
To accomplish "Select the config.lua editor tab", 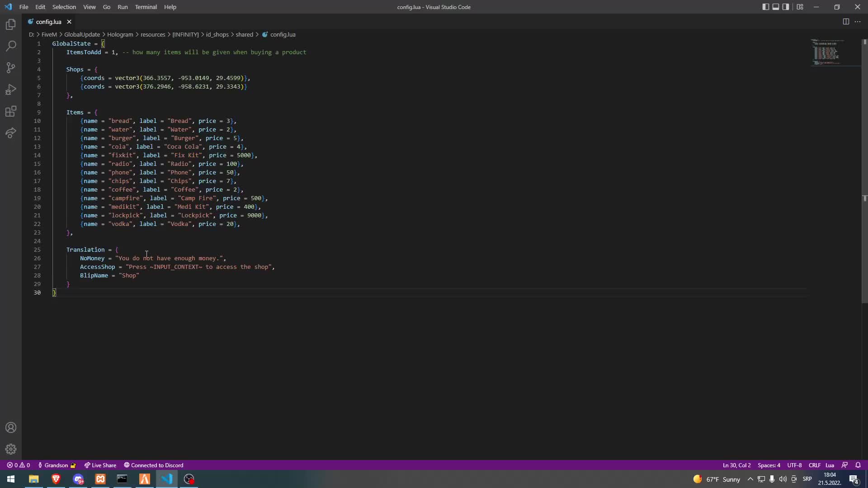I will tap(48, 22).
